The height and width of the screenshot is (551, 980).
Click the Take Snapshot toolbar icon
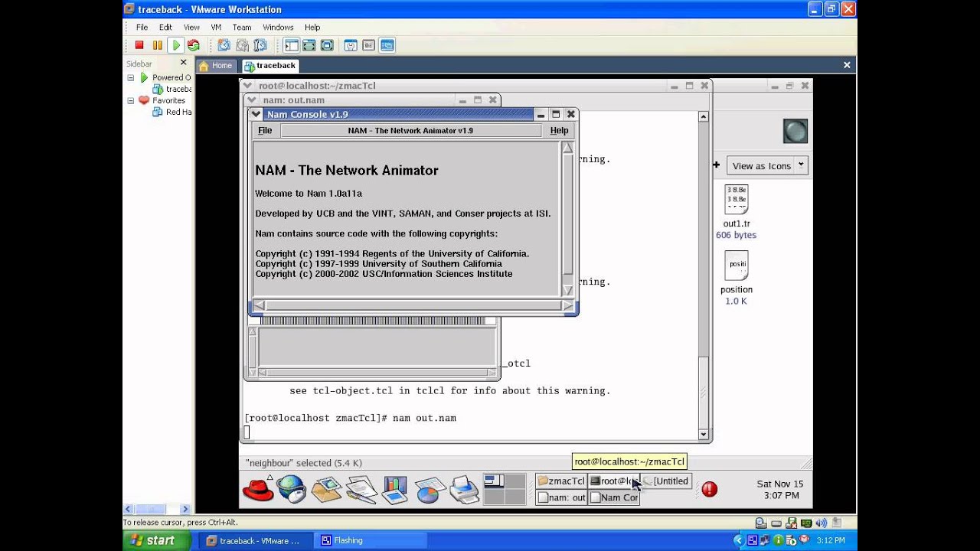(224, 45)
